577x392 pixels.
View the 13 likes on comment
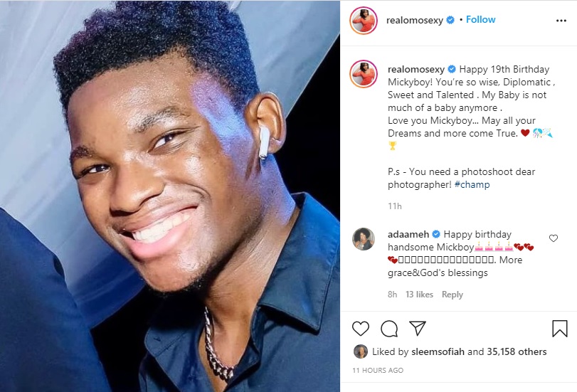(419, 295)
